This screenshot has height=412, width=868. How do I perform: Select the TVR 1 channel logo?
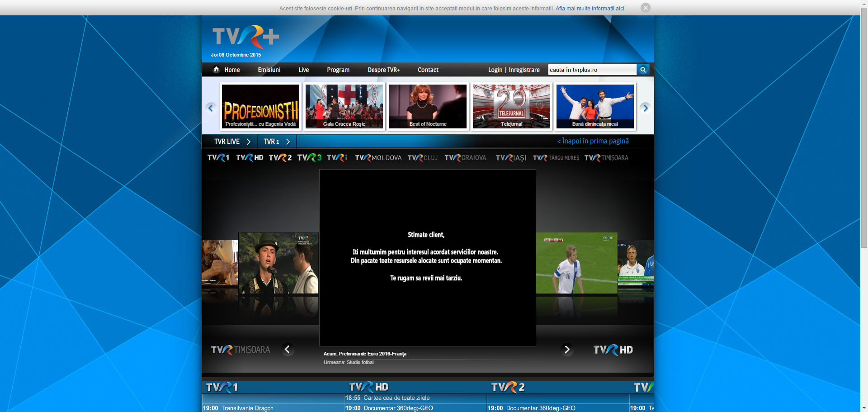click(x=218, y=158)
